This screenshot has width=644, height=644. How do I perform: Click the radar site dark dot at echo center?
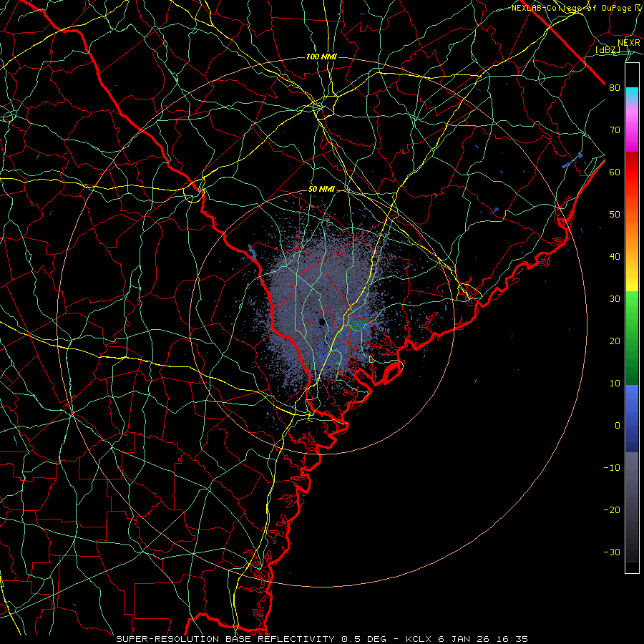(x=322, y=322)
